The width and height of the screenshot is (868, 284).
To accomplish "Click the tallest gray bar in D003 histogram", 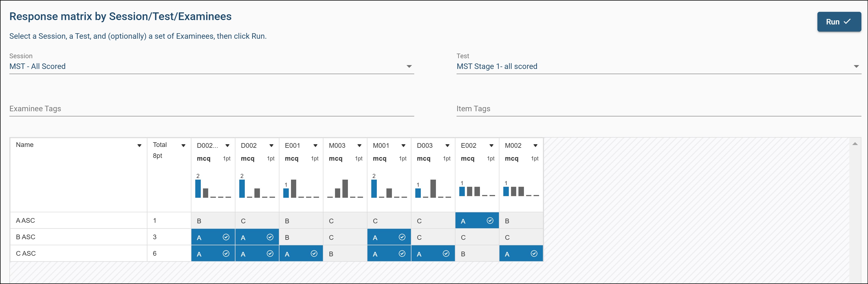I will 433,188.
